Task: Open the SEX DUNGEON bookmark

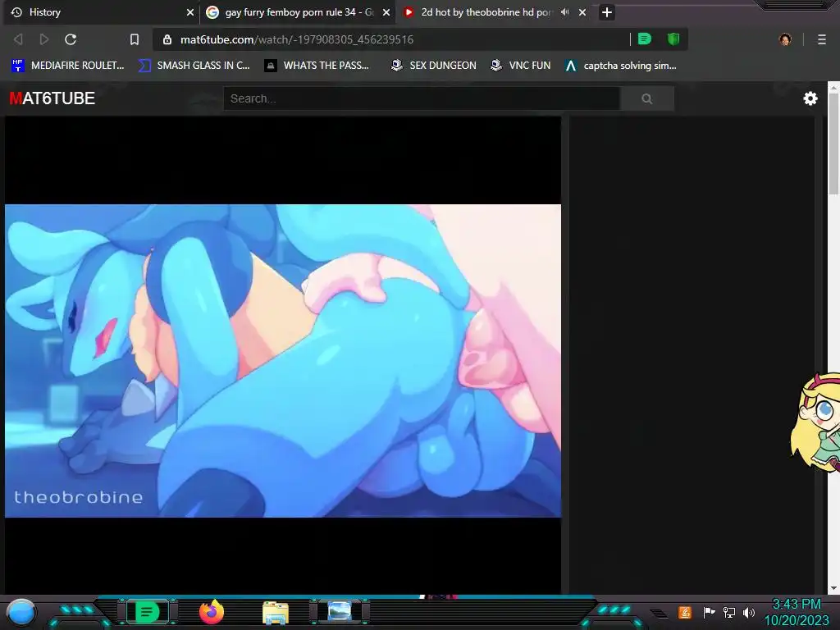Action: [433, 66]
